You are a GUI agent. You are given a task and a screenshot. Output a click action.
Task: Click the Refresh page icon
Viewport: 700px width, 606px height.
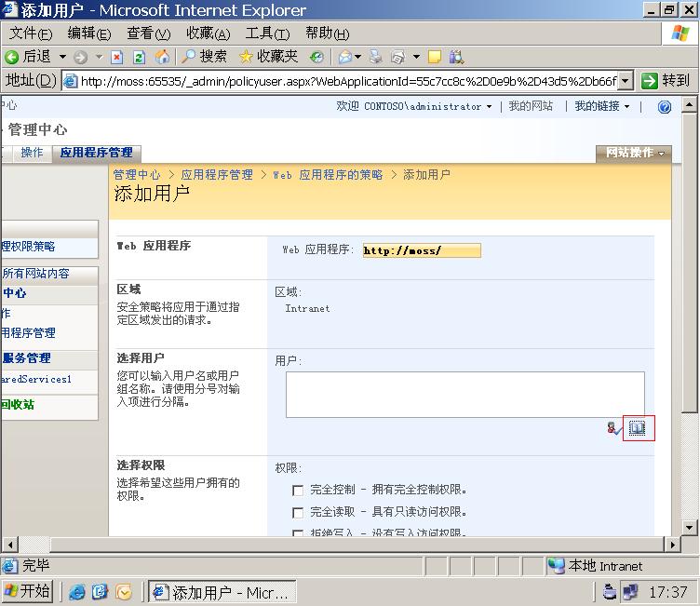tap(139, 57)
